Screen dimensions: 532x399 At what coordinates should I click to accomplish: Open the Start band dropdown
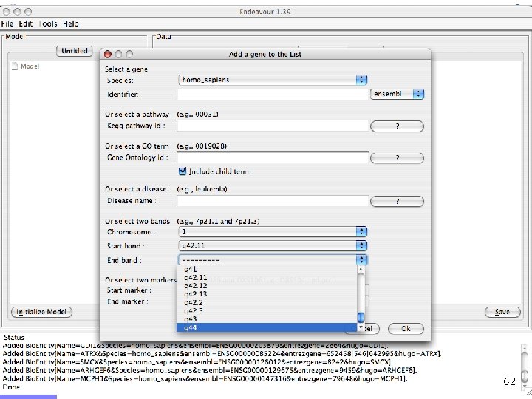tap(273, 245)
